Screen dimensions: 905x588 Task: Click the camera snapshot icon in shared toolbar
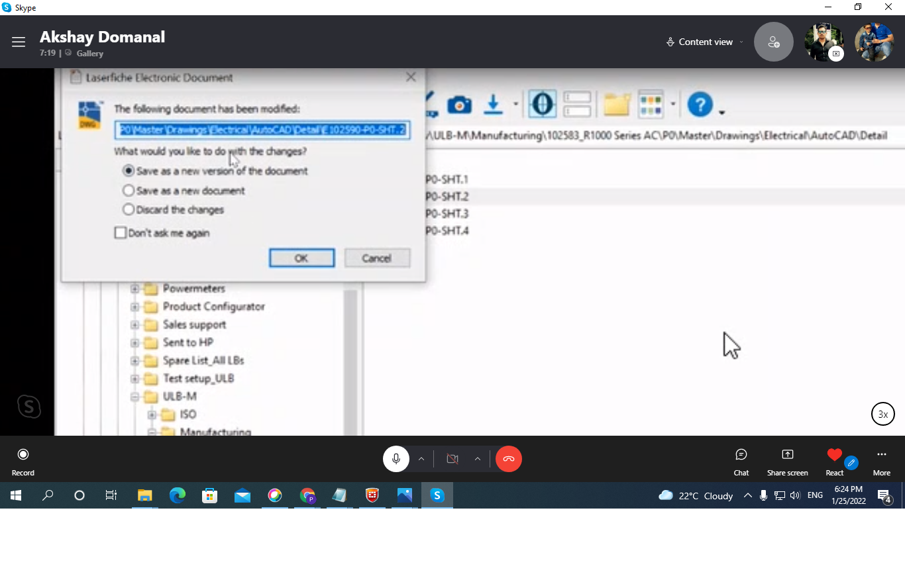pos(459,105)
